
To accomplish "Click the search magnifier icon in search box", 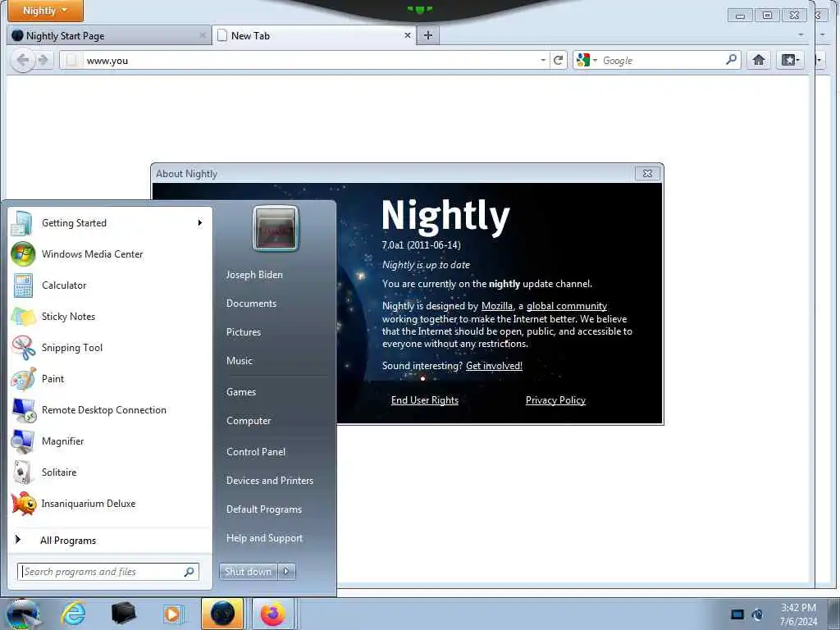I will (731, 60).
